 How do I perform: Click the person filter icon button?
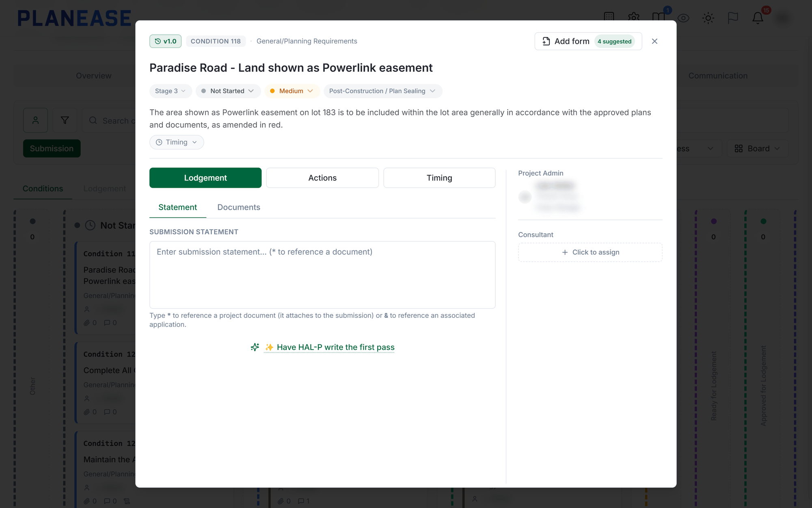pos(35,120)
